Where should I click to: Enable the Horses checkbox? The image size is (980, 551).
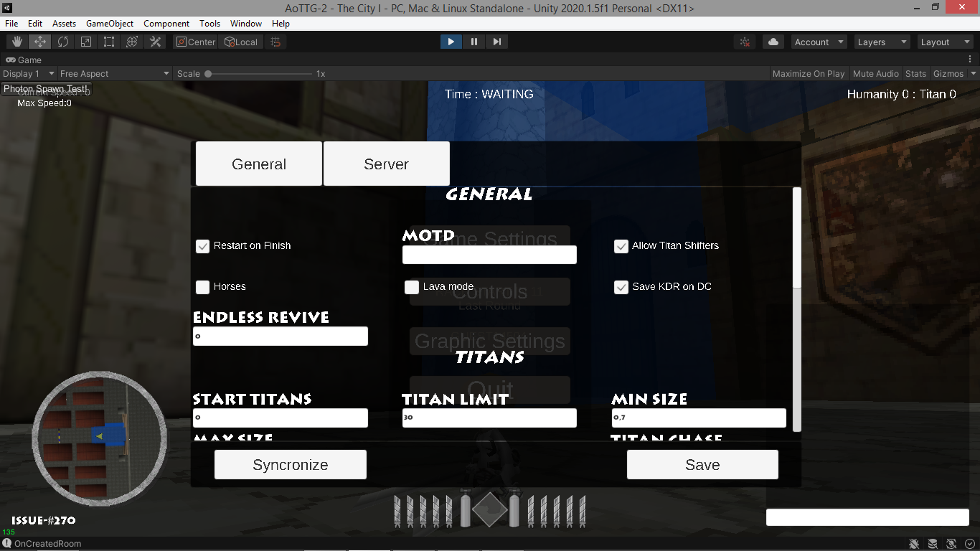(x=202, y=286)
